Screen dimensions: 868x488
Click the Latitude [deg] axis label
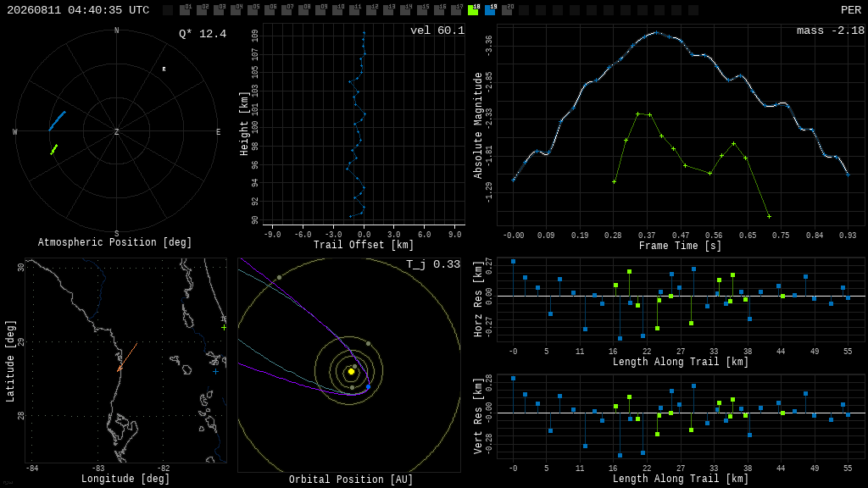[10, 361]
